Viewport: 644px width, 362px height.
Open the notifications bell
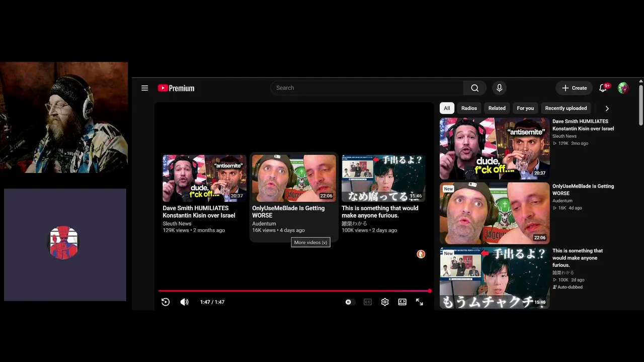click(603, 88)
